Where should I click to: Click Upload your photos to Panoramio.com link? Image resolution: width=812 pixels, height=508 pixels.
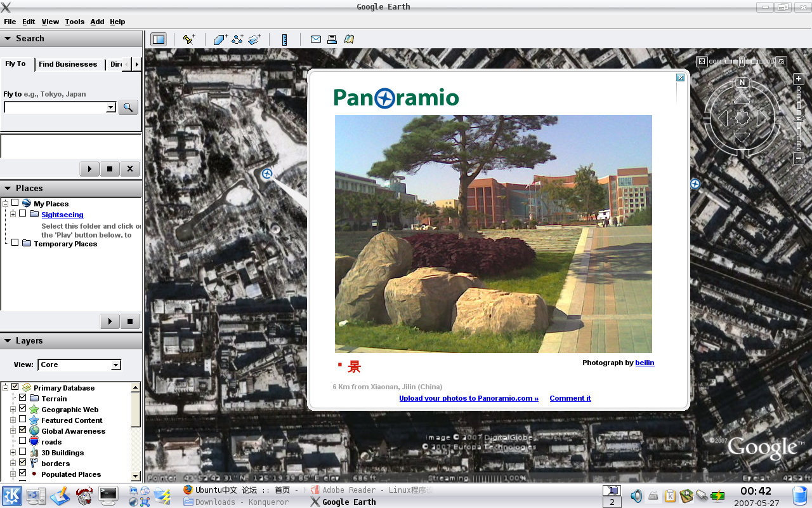pyautogui.click(x=469, y=398)
